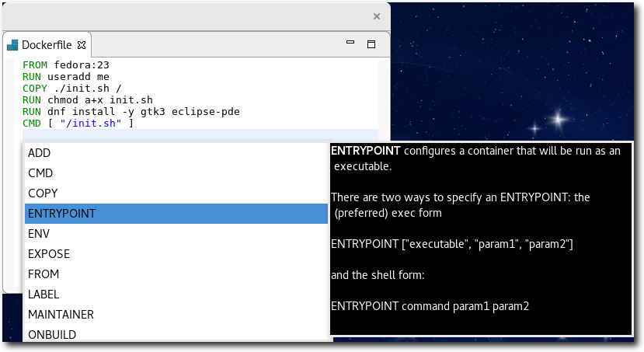Pick FROM in the completion list
644x352 pixels.
(x=44, y=274)
